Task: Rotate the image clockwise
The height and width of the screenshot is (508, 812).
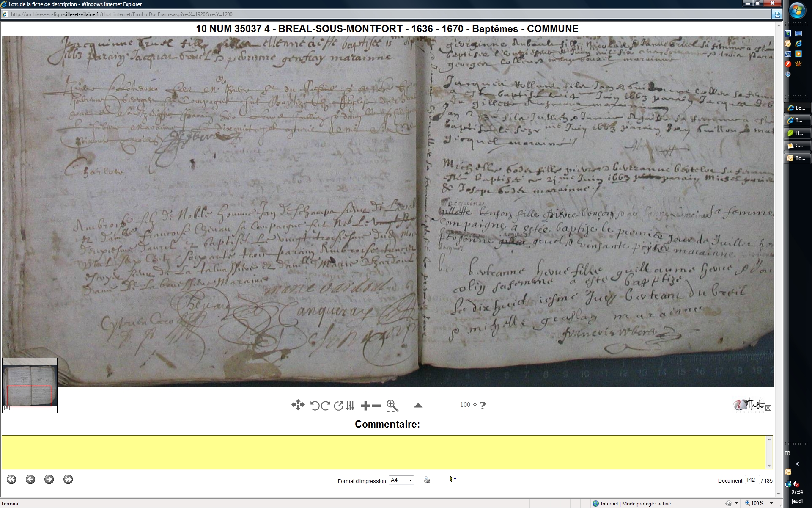Action: click(325, 406)
